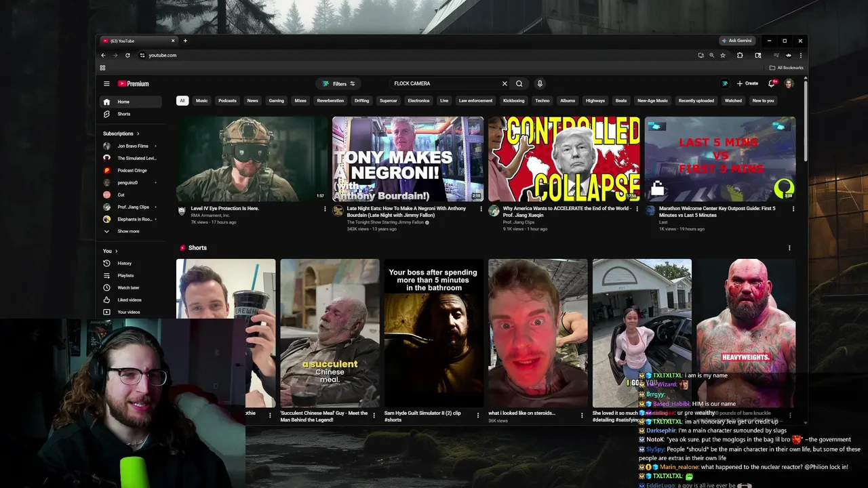Viewport: 868px width, 488px height.
Task: Select the New to you chip
Action: [763, 100]
